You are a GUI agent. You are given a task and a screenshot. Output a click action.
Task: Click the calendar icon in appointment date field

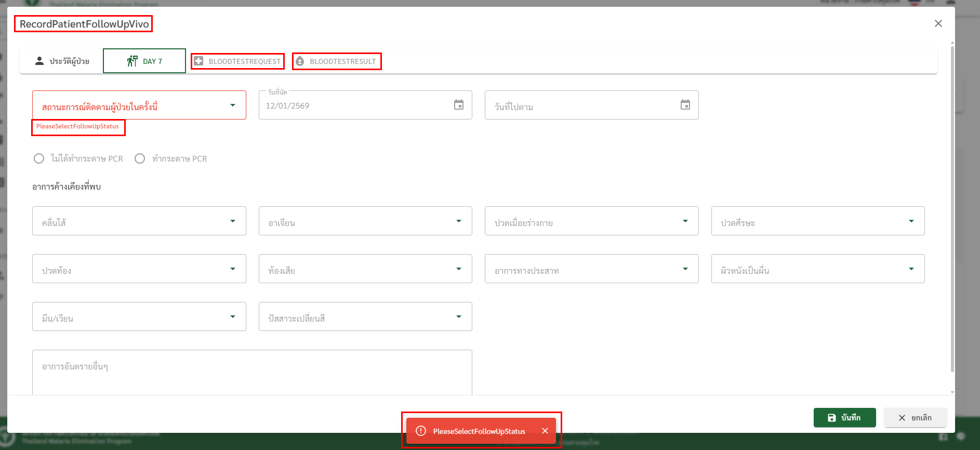point(458,105)
